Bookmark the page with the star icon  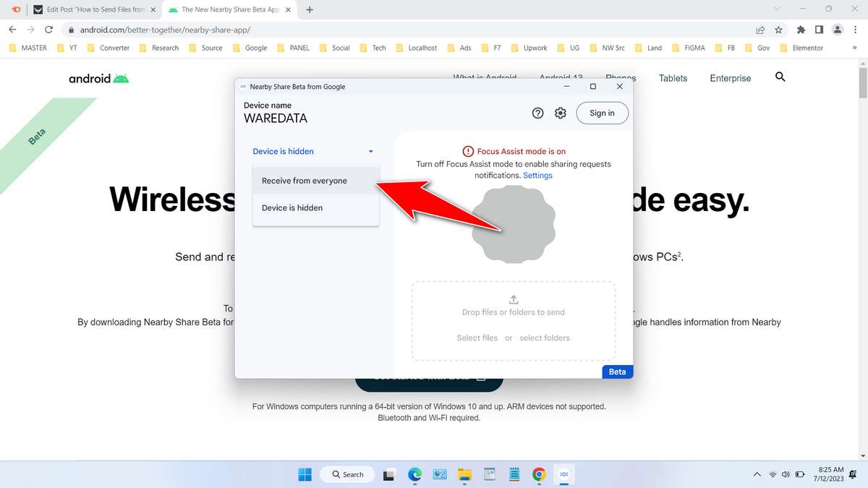(778, 31)
